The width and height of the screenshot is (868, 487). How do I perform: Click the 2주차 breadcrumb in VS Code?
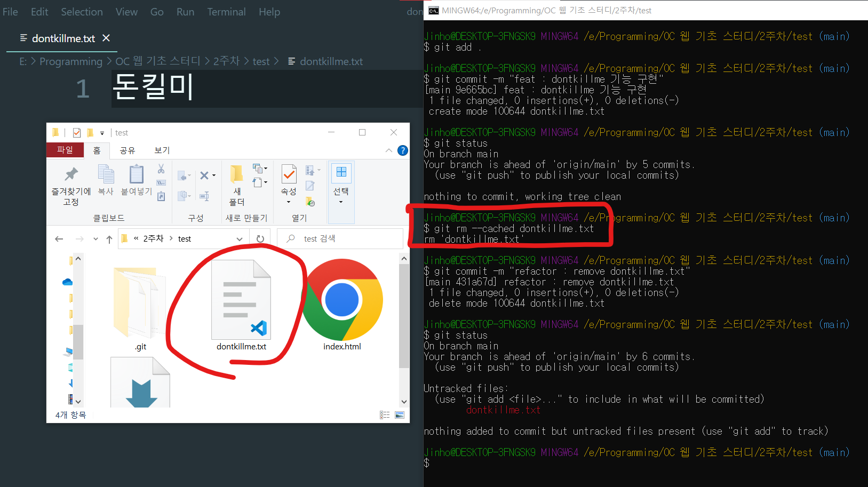pos(227,61)
